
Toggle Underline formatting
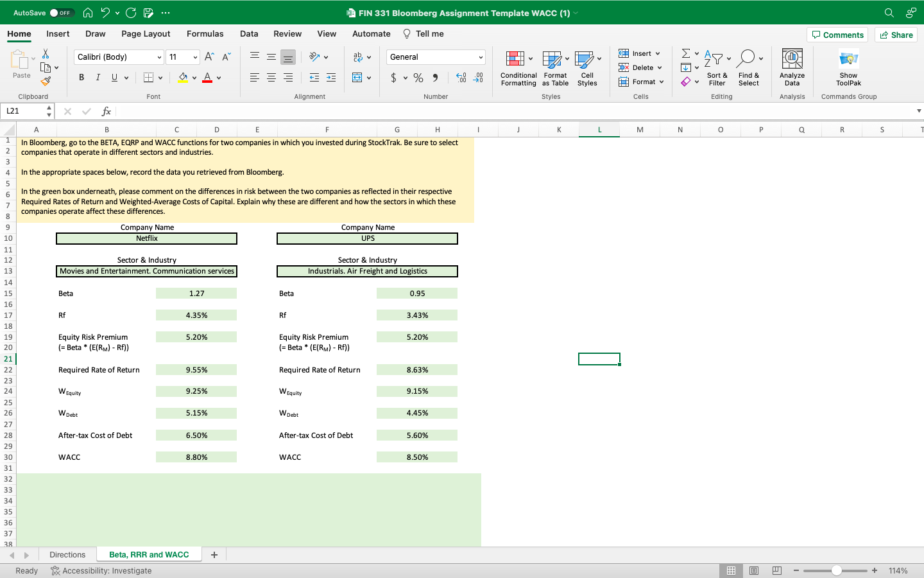(x=114, y=77)
